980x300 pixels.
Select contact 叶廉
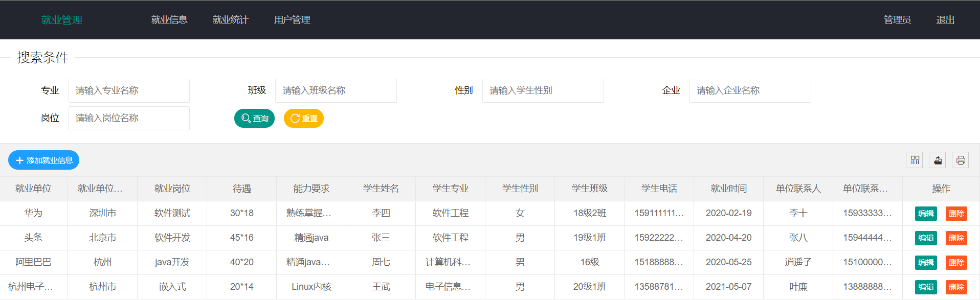coord(798,287)
